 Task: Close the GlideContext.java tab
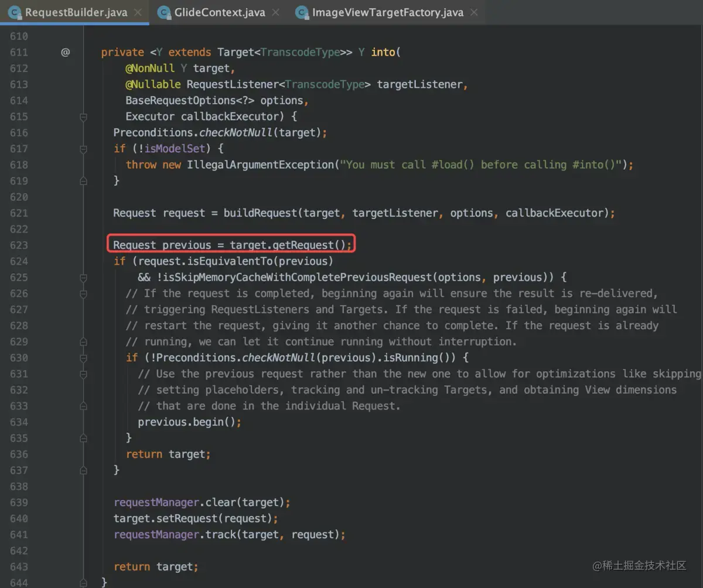(x=276, y=12)
